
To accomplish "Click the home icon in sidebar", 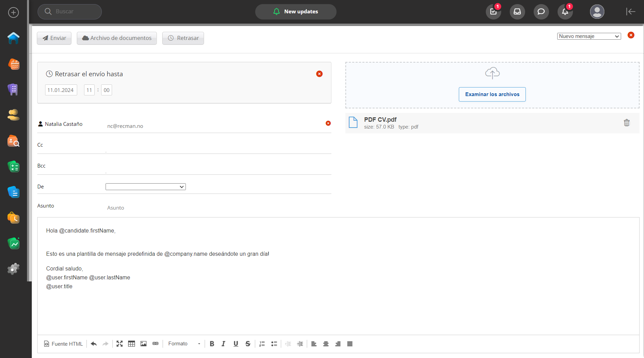I will pos(13,38).
